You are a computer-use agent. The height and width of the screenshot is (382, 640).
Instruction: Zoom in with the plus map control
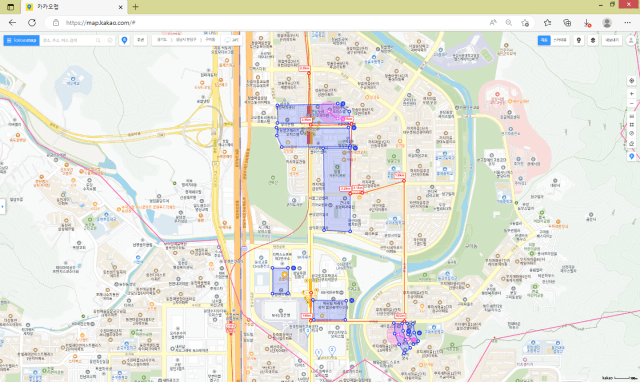[631, 94]
